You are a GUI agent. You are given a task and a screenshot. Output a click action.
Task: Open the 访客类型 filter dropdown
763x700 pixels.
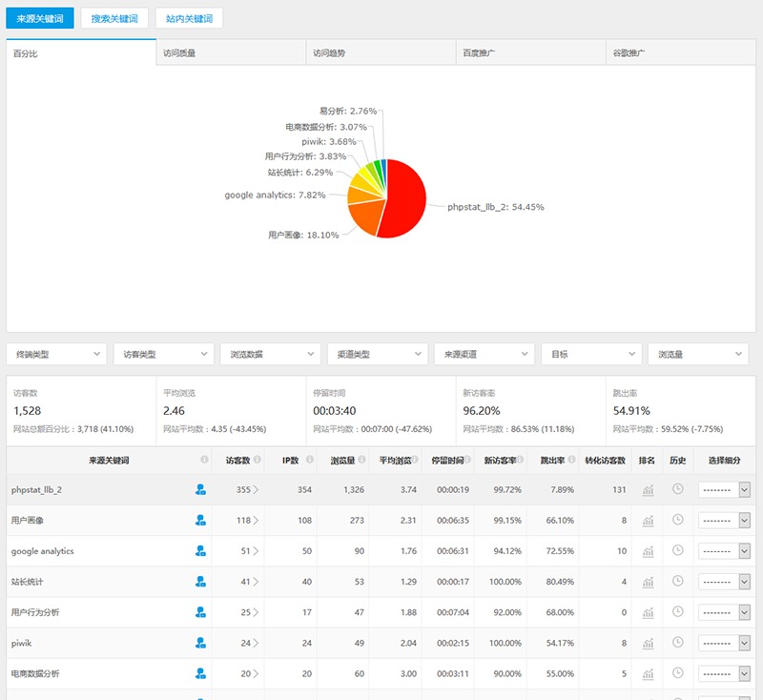(x=163, y=354)
